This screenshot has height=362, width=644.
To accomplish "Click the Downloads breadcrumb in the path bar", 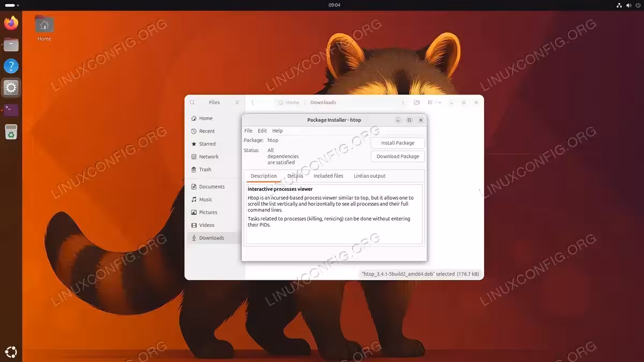I will coord(323,103).
